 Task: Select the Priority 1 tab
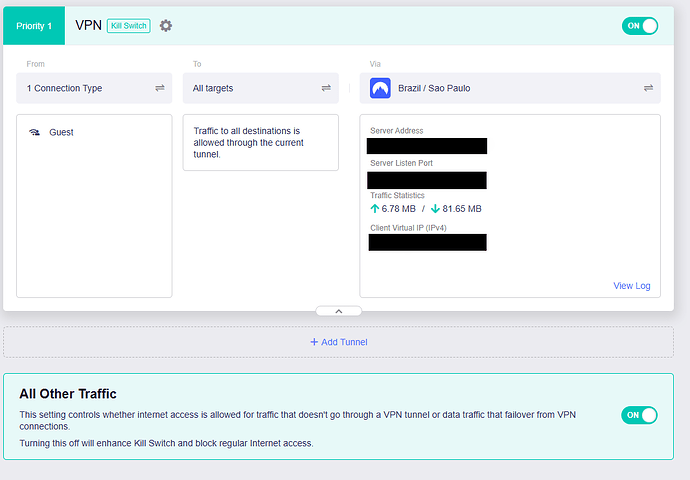[34, 26]
